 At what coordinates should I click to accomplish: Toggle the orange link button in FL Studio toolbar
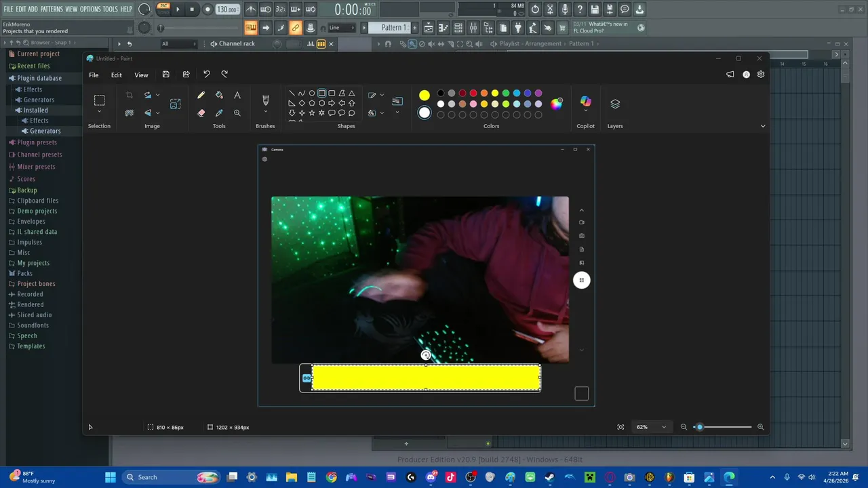click(296, 28)
